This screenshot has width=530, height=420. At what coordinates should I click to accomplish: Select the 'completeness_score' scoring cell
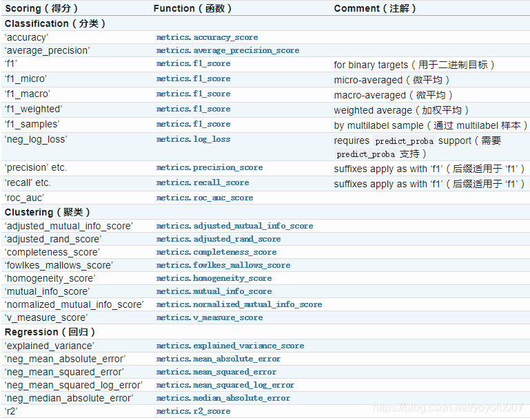click(52, 252)
